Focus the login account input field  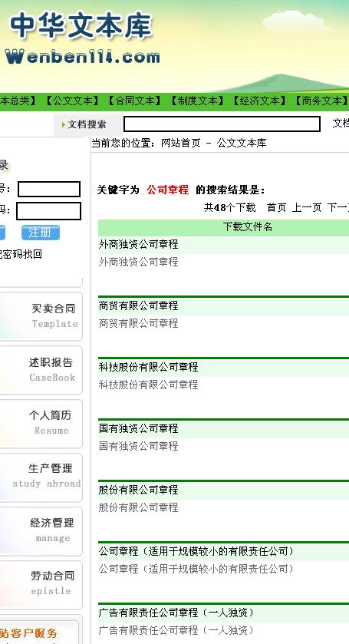49,190
